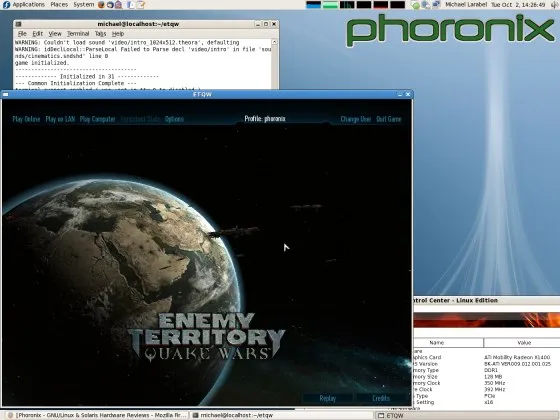
Task: Click the terminal scrollbar up arrow
Action: coord(274,42)
